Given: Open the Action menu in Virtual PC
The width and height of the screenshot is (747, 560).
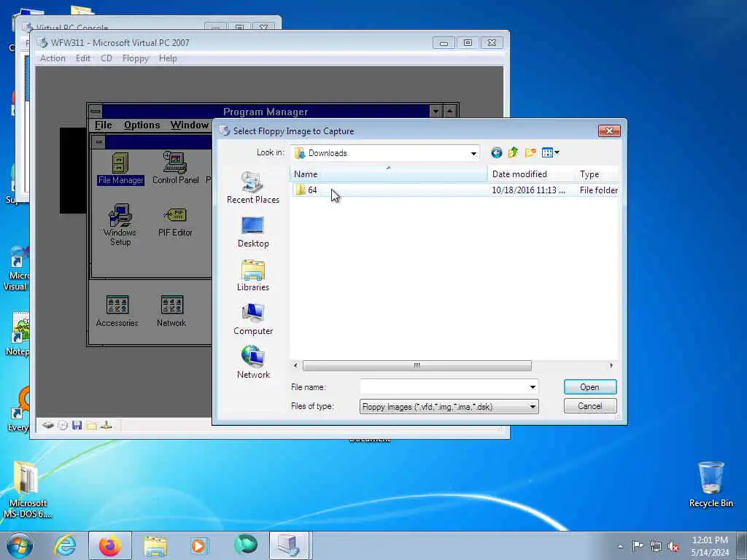Looking at the screenshot, I should pyautogui.click(x=53, y=58).
